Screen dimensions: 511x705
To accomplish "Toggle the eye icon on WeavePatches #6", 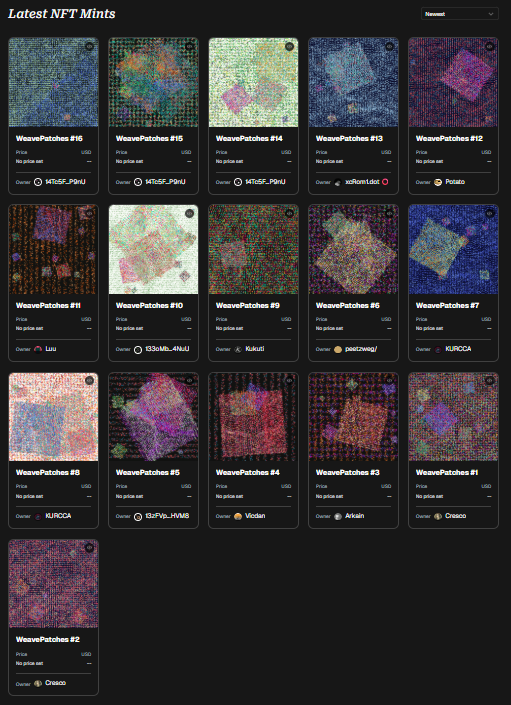I will (389, 214).
